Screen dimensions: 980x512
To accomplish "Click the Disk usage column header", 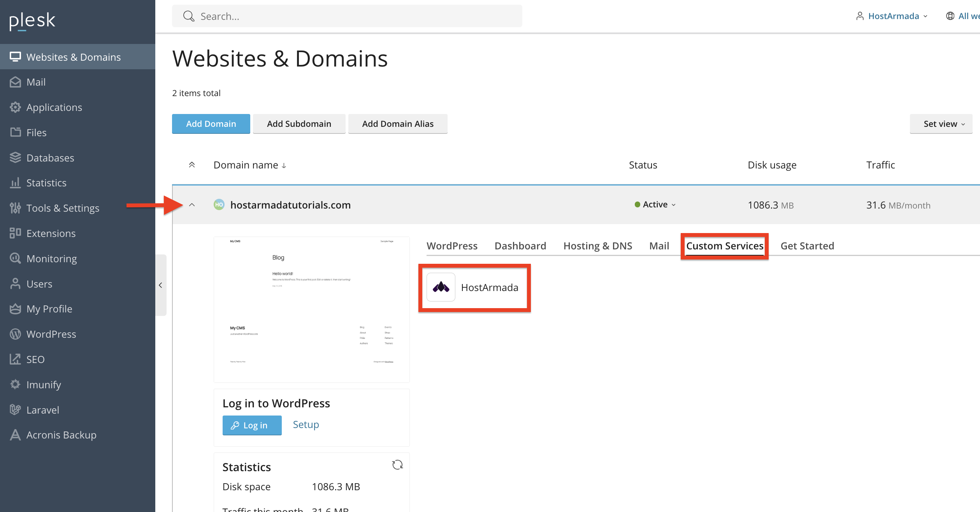I will click(772, 165).
